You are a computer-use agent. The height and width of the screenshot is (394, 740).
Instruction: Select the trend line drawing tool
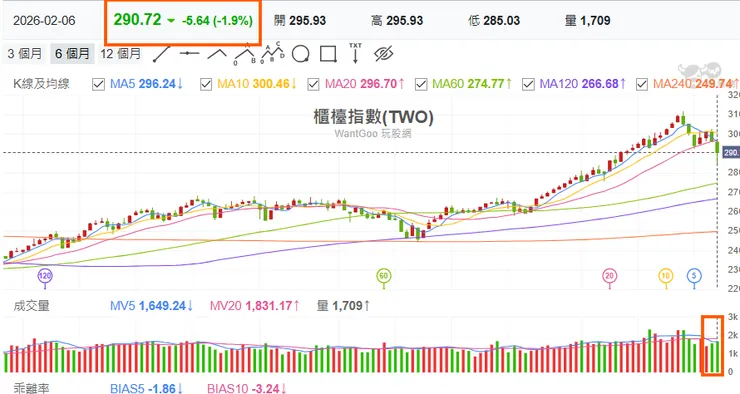coord(161,54)
